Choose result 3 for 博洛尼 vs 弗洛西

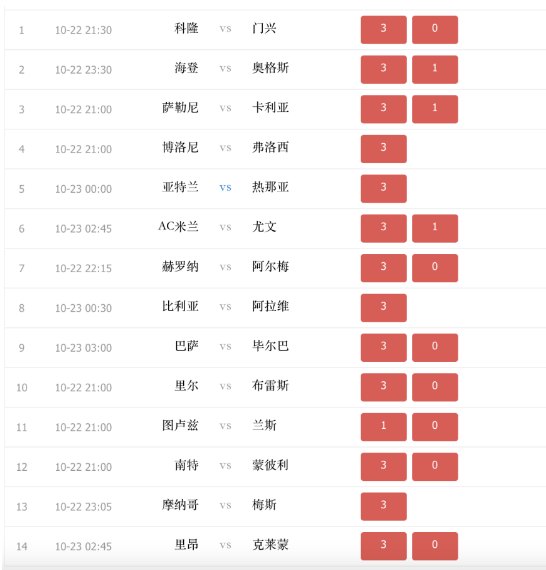pyautogui.click(x=384, y=149)
